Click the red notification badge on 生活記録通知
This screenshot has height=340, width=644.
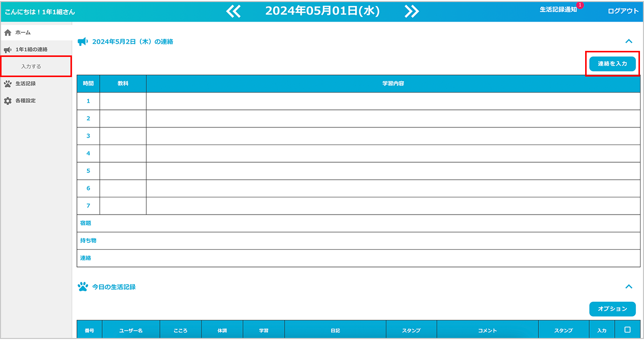pos(580,5)
